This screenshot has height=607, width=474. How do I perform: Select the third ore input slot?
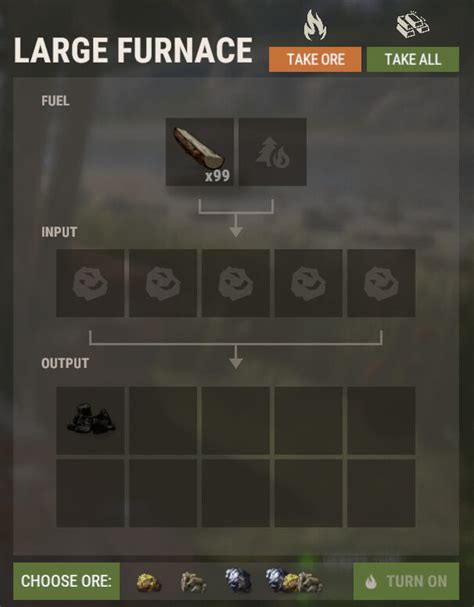click(x=236, y=283)
